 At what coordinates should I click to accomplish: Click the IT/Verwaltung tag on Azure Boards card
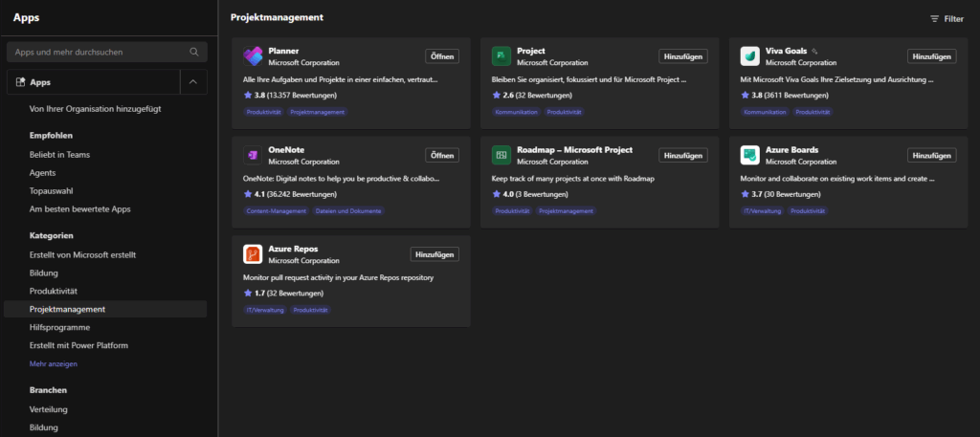tap(763, 211)
